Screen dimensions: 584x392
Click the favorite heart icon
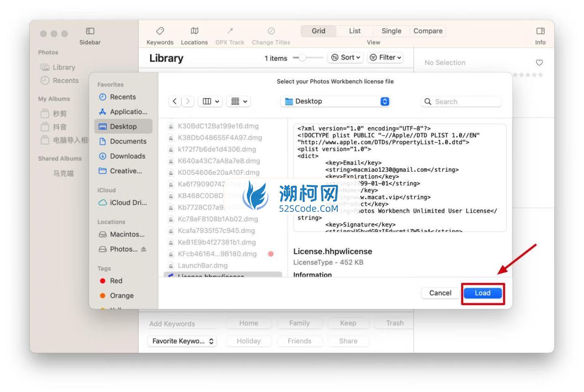pyautogui.click(x=540, y=62)
